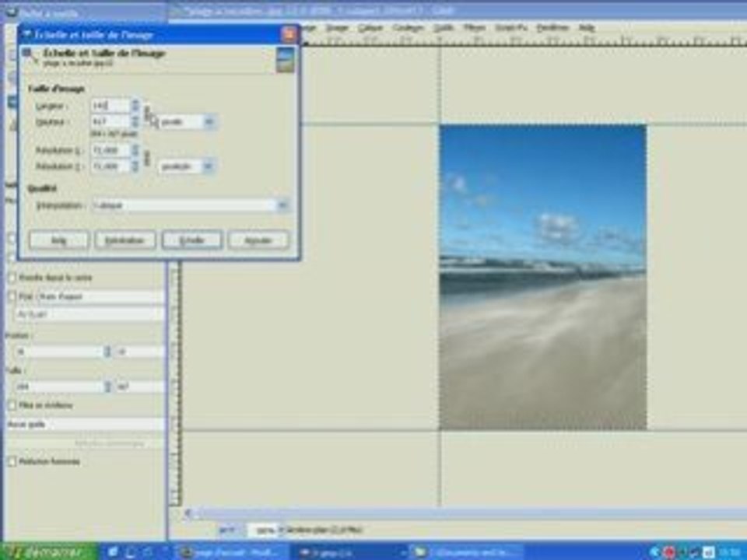Click the Position spinner in tool options

(x=107, y=352)
